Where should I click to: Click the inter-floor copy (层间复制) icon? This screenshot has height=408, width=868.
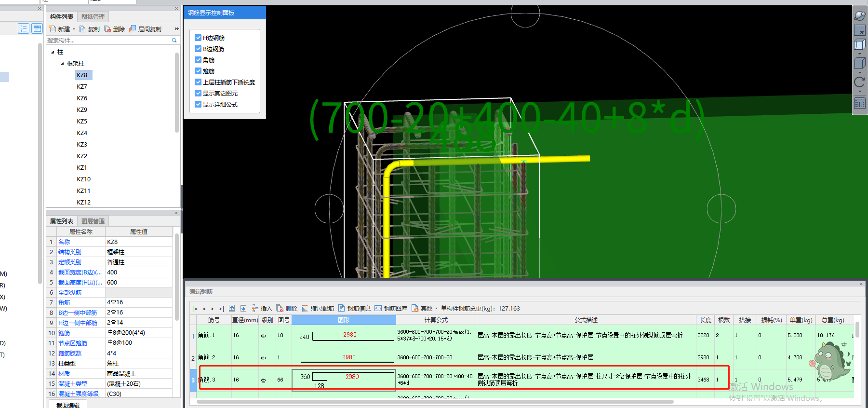[x=133, y=29]
